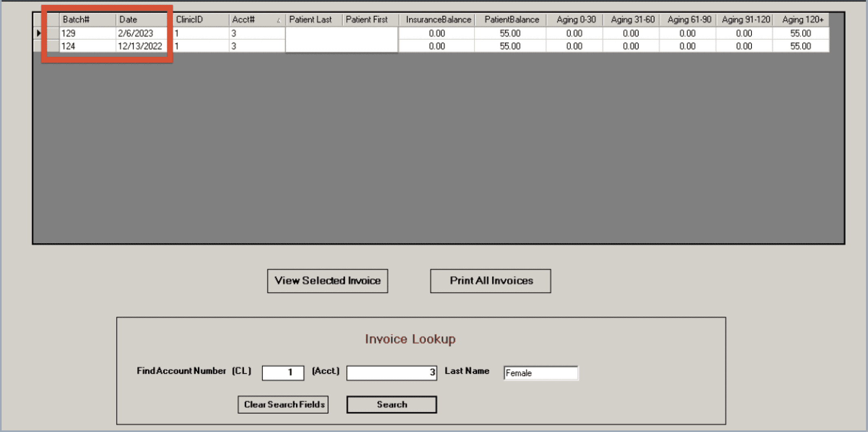Click the View Selected Invoice button
This screenshot has height=432, width=868.
327,281
